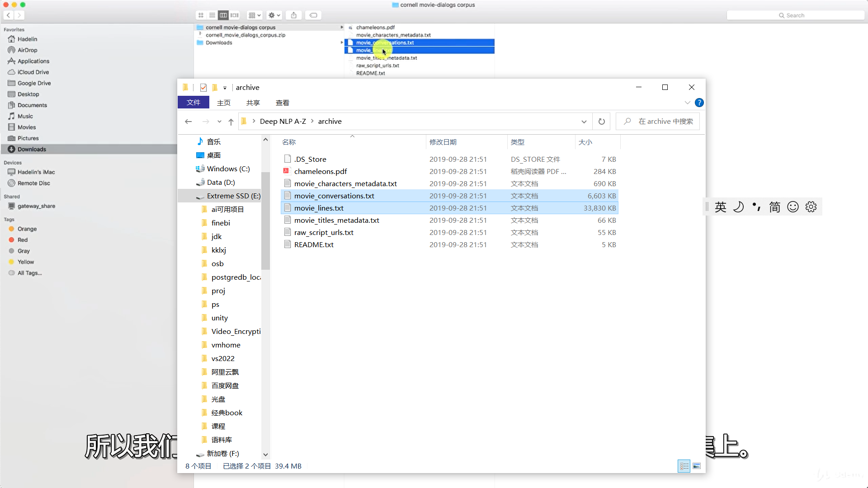Open address bar history dropdown
This screenshot has width=868, height=488.
click(584, 122)
